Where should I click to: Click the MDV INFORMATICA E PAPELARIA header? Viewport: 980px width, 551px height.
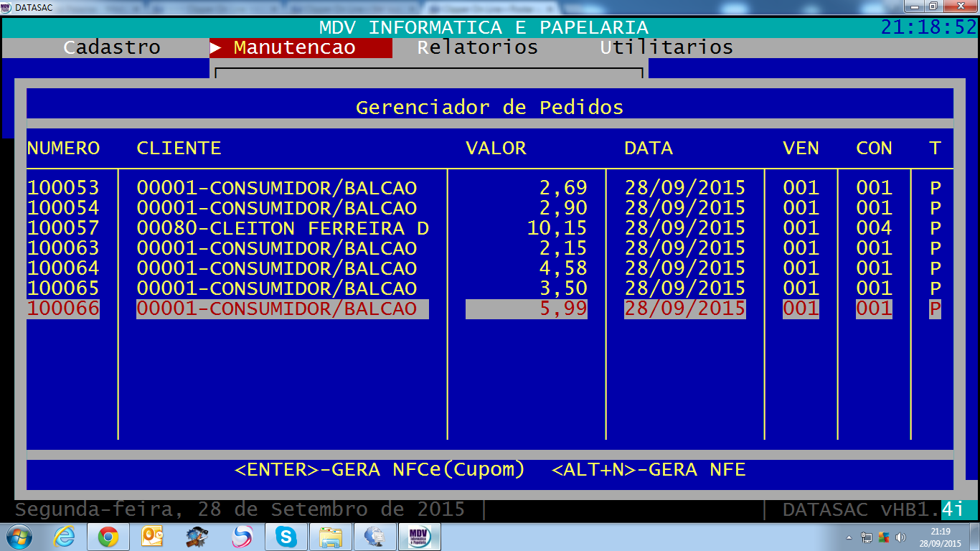tap(484, 28)
